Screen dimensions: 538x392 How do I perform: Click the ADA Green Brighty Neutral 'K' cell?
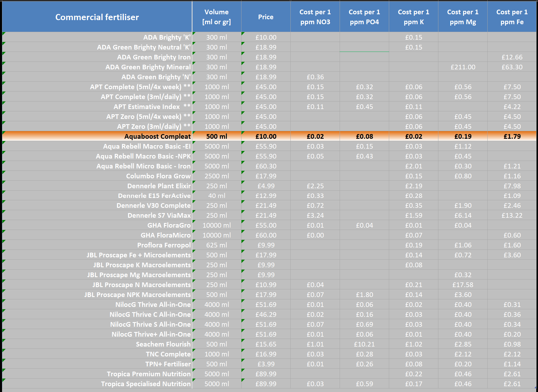pyautogui.click(x=97, y=47)
